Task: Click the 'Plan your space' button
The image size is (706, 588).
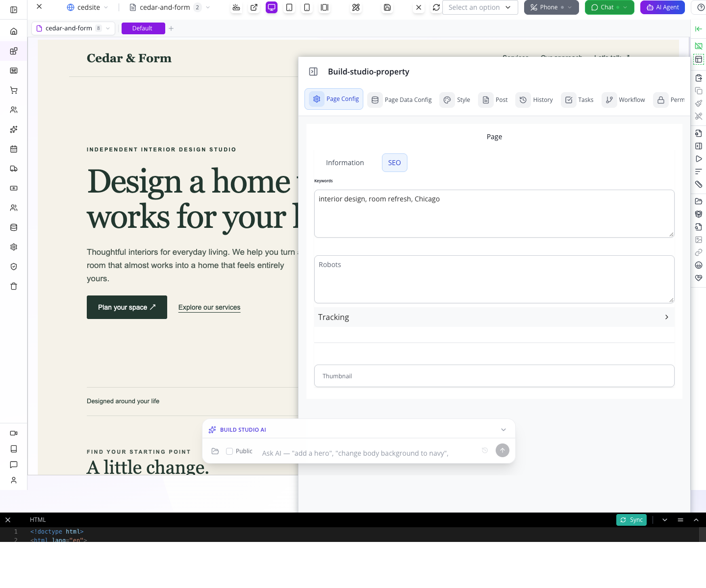Action: coord(127,307)
